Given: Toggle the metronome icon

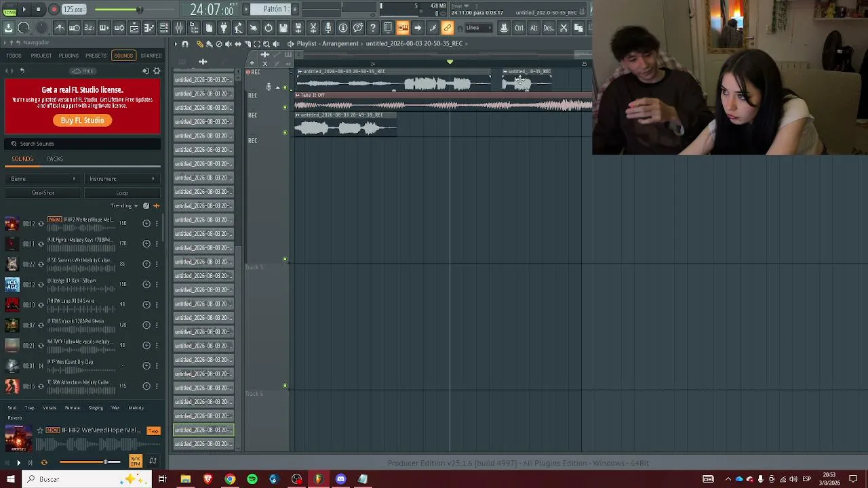Looking at the screenshot, I should (x=60, y=28).
